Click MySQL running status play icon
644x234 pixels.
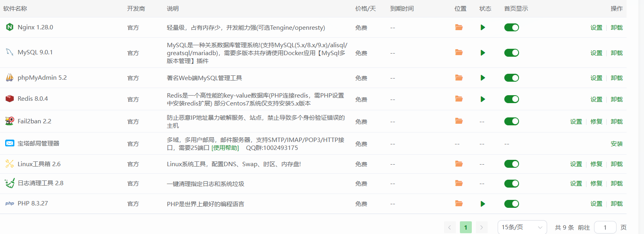pyautogui.click(x=483, y=53)
